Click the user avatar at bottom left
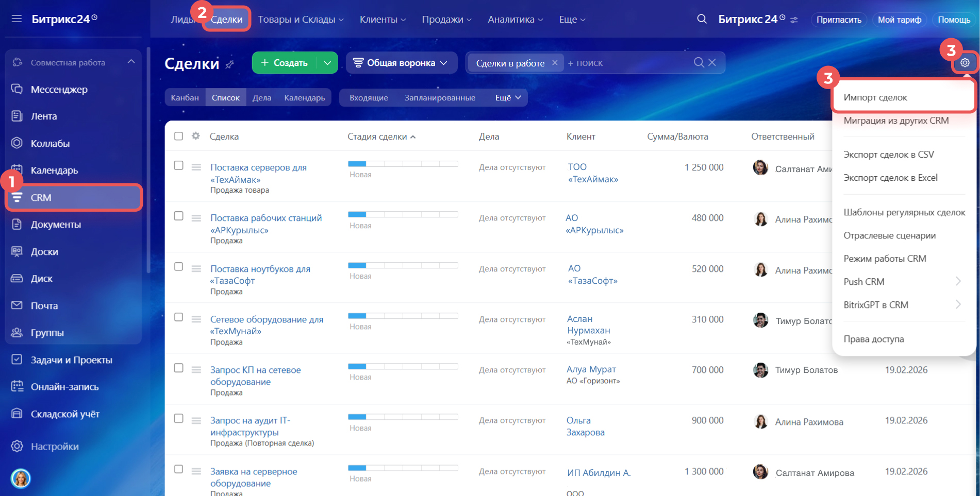 (x=21, y=478)
